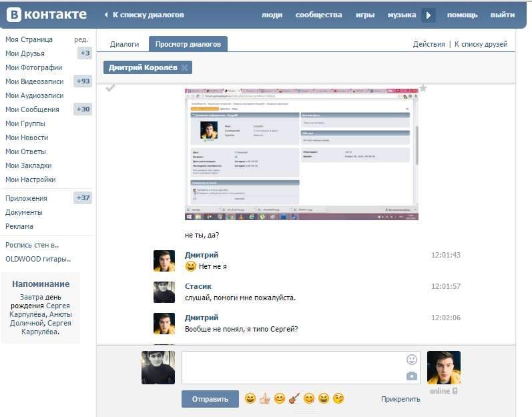Viewport: 532px width, 417px height.
Task: Open Дмитрий's avatar at 12:02:06 message
Action: click(x=164, y=324)
